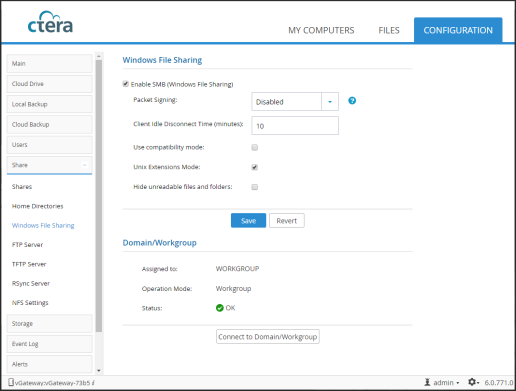Switch to the FILES tab

pos(389,30)
